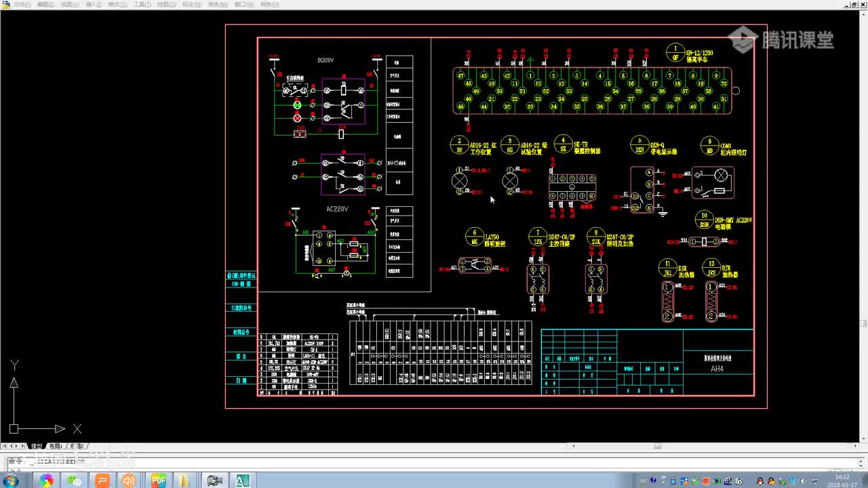Viewport: 868px width, 488px height.
Task: Select the BSN component balloon numbered 10
Action: pos(705,220)
